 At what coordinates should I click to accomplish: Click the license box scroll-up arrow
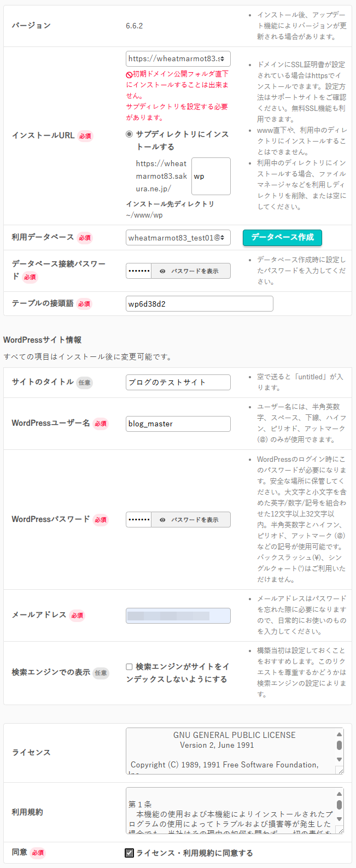coord(340,734)
